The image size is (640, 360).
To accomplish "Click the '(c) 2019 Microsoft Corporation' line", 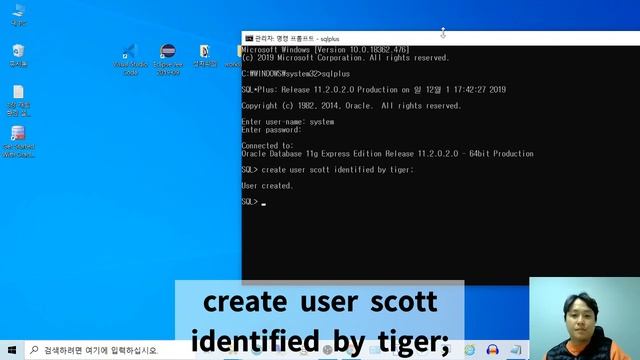I will 345,58.
